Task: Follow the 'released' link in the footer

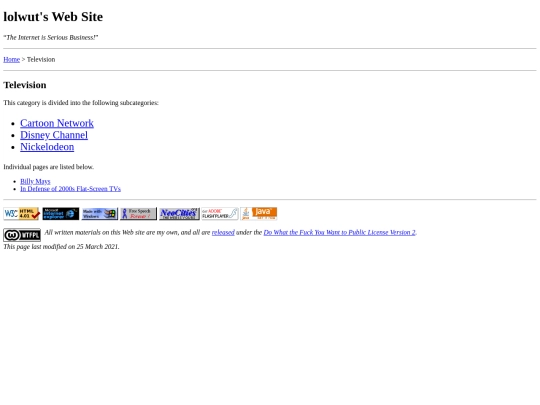Action: click(223, 232)
